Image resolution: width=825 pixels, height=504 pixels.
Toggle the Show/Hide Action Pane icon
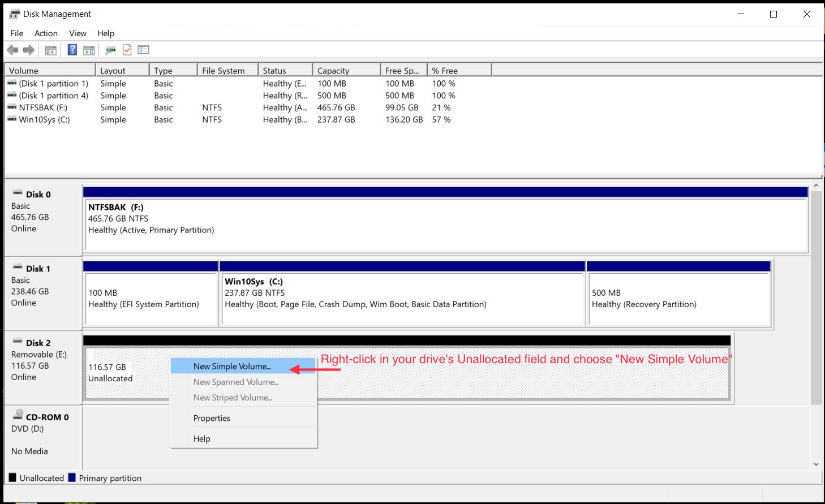click(89, 50)
